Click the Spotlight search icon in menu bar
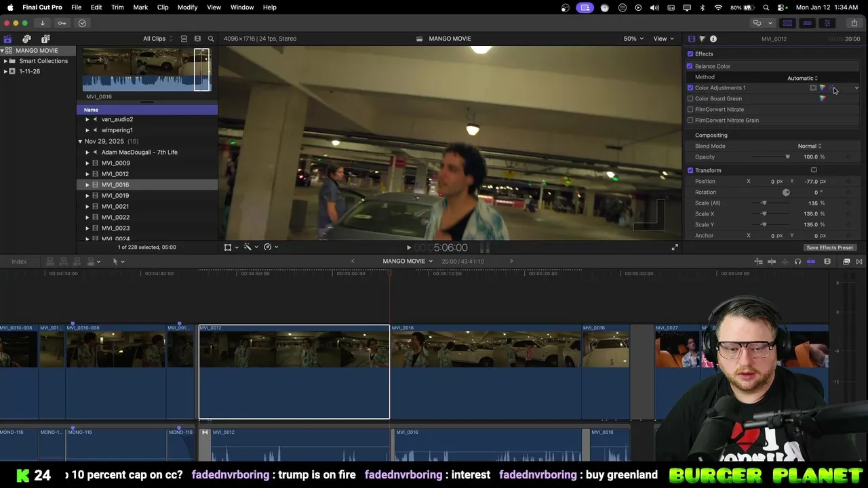868x488 pixels. click(766, 7)
